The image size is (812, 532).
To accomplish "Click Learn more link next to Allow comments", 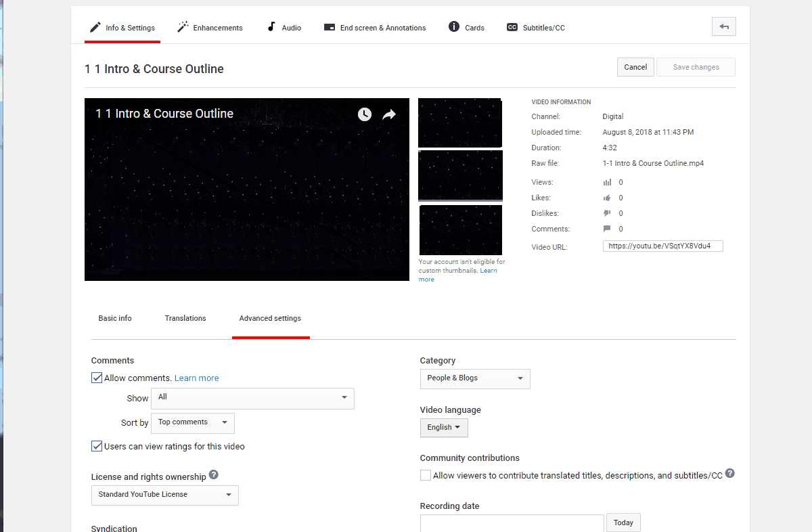I will tap(197, 378).
